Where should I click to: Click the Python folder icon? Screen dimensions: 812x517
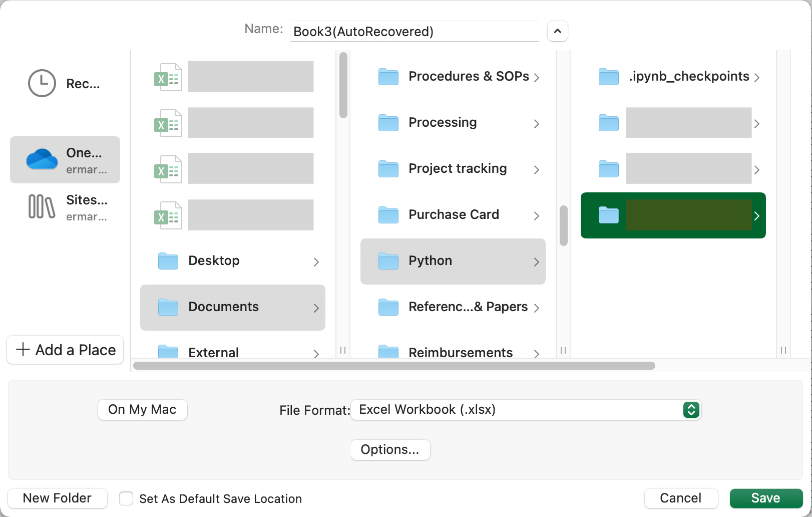coord(388,261)
